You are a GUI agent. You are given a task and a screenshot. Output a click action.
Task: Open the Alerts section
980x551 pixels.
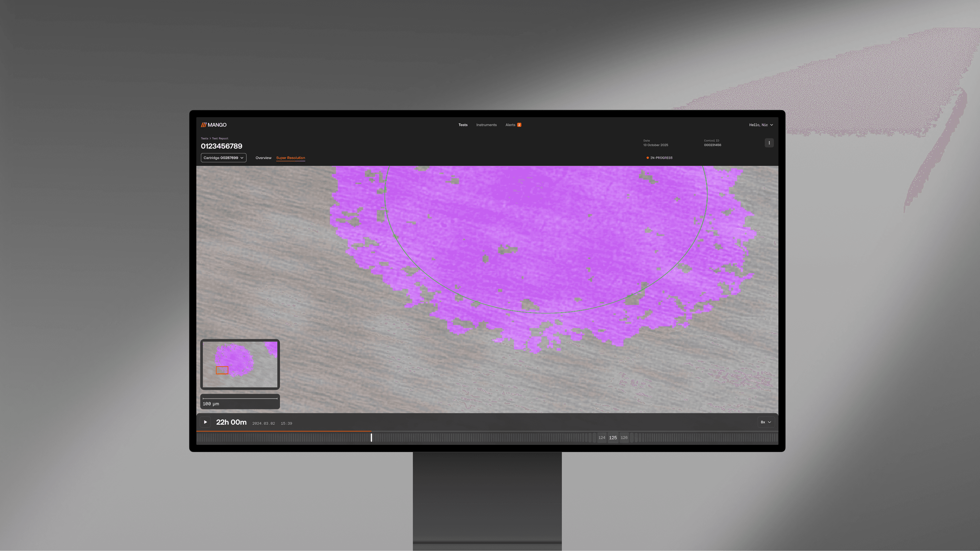(510, 125)
